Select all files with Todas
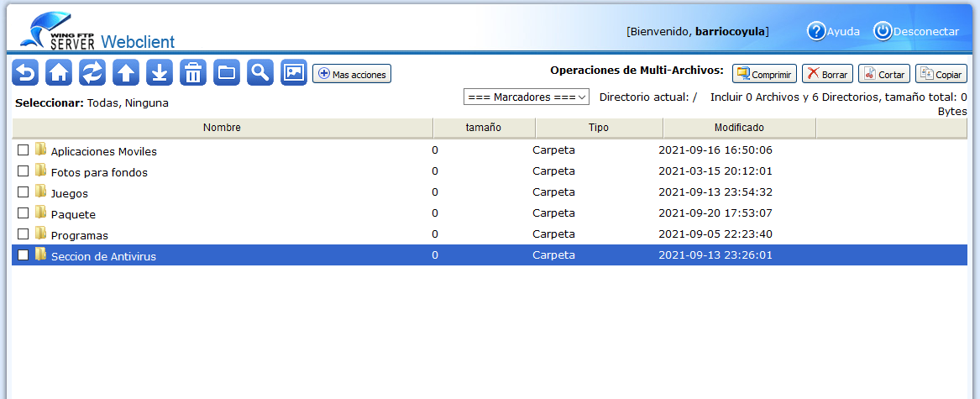This screenshot has width=980, height=399. (103, 103)
